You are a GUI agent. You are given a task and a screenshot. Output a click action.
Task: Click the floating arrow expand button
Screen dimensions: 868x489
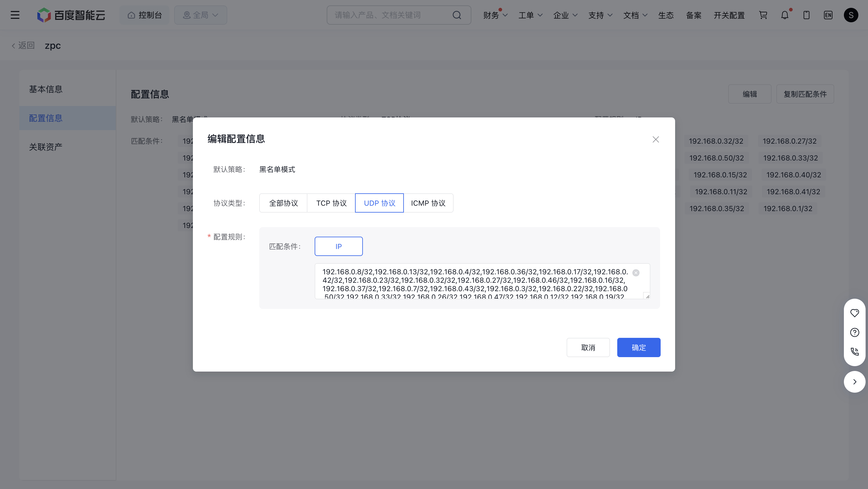point(854,382)
